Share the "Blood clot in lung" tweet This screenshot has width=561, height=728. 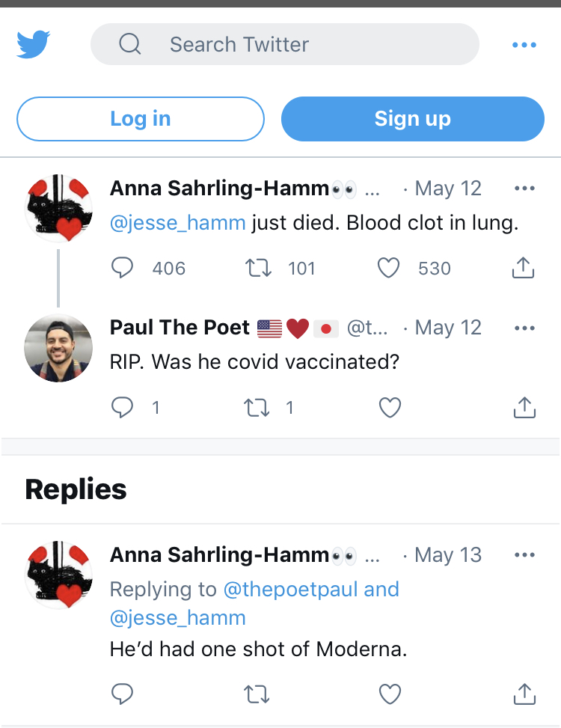(x=524, y=268)
